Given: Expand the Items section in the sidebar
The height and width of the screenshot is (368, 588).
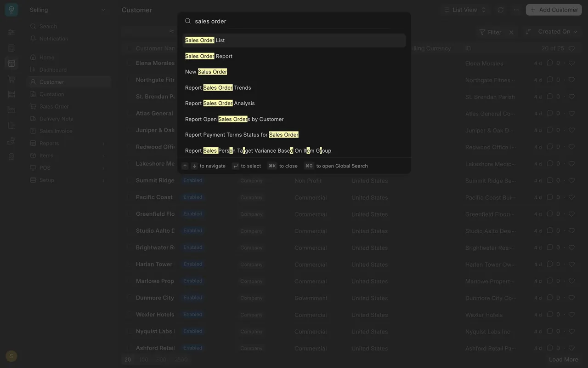Looking at the screenshot, I should coord(68,155).
